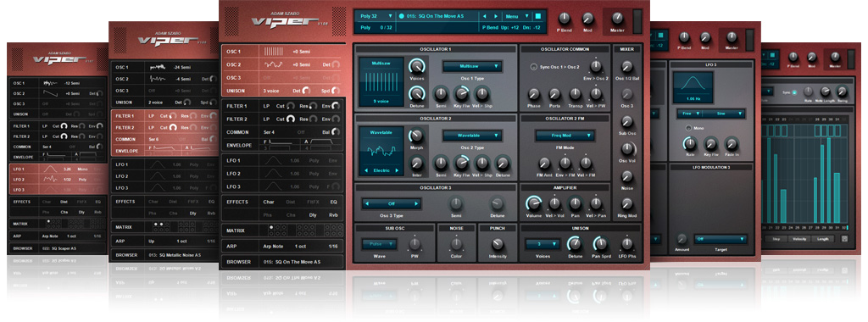868x322 pixels.
Task: Click the Ring Mod mixer knob
Action: [627, 204]
